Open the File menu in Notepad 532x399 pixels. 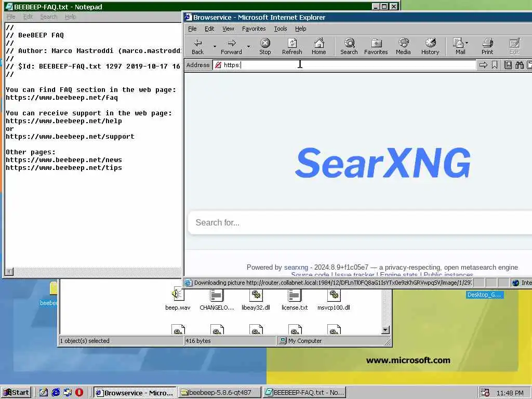click(x=11, y=17)
